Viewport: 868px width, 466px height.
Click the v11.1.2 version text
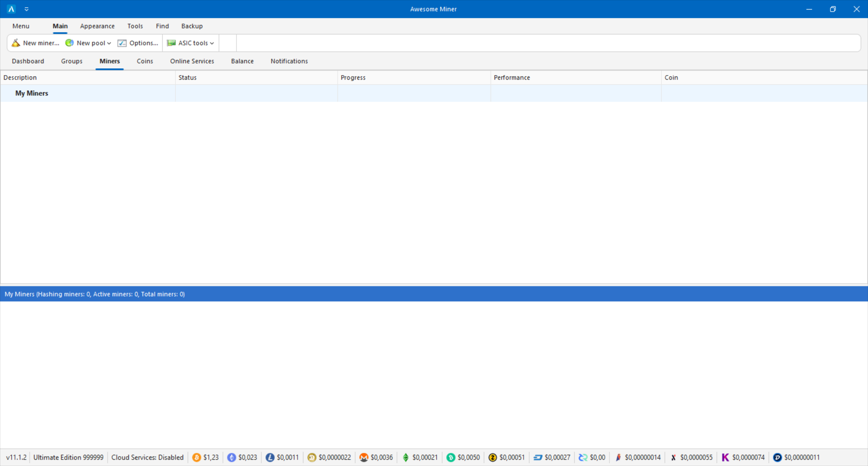pos(16,457)
